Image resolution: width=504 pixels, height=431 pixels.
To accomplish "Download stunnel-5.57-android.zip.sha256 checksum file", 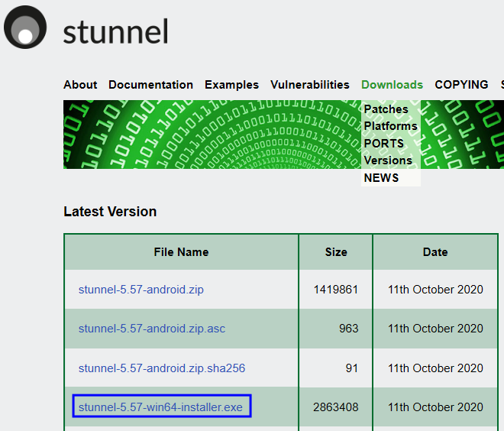I will click(162, 368).
